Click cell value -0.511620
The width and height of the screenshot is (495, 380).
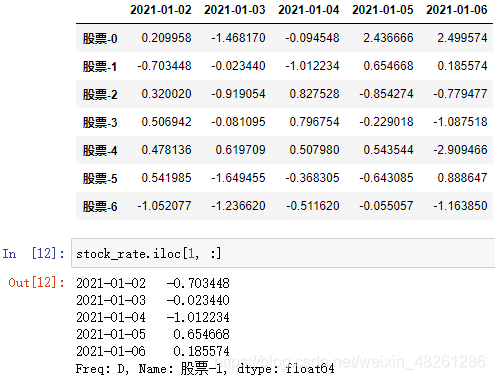click(312, 206)
